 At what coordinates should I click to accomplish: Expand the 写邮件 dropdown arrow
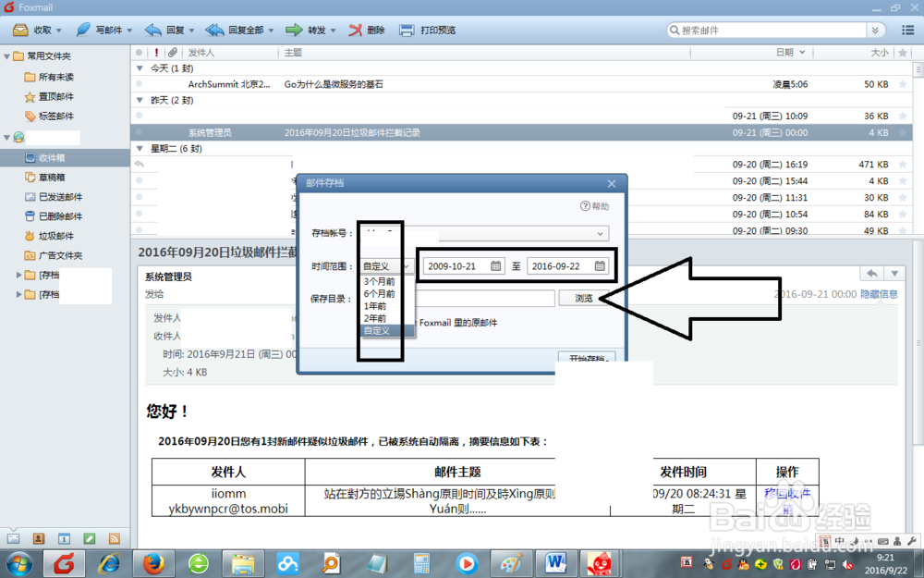tap(129, 31)
